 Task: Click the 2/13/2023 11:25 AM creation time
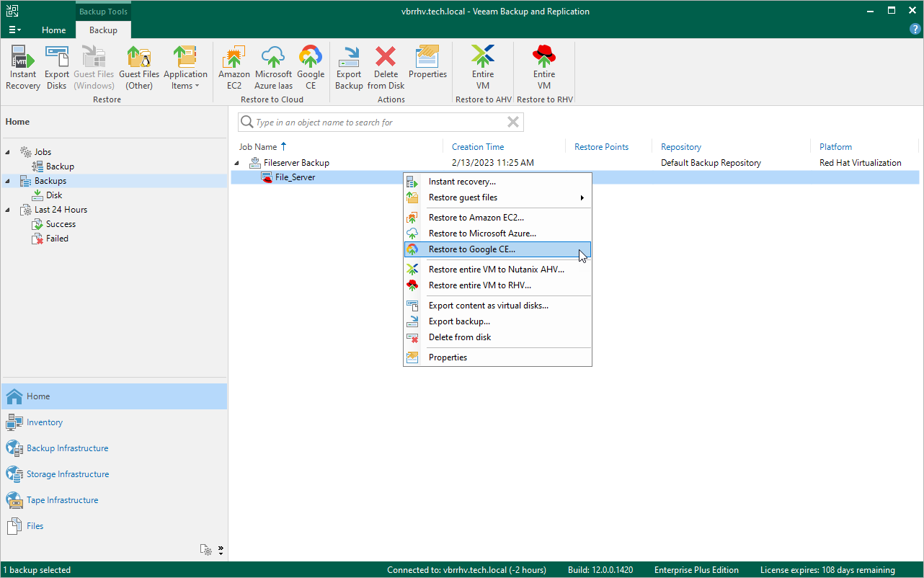point(493,163)
